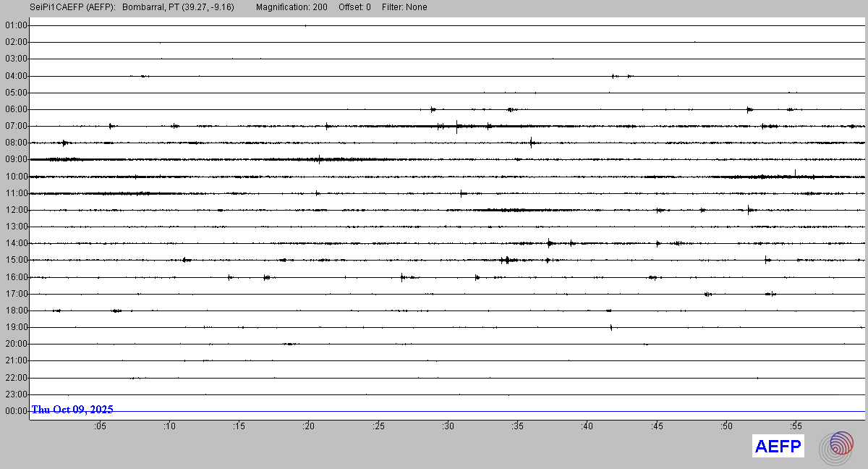The width and height of the screenshot is (868, 469).
Task: Click the AEFP logo
Action: [778, 447]
